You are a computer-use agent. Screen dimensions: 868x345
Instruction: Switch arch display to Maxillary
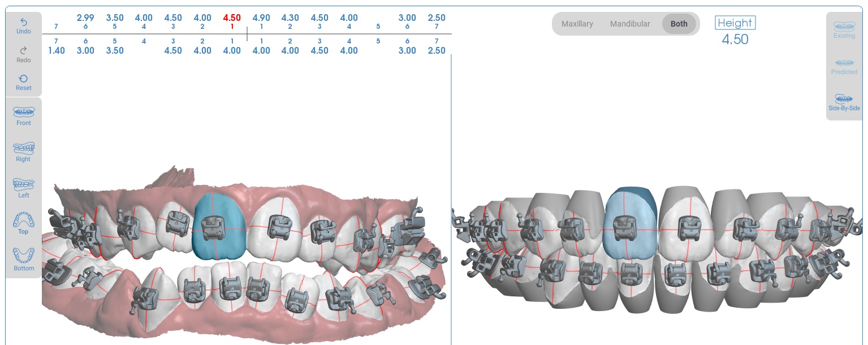tap(577, 24)
